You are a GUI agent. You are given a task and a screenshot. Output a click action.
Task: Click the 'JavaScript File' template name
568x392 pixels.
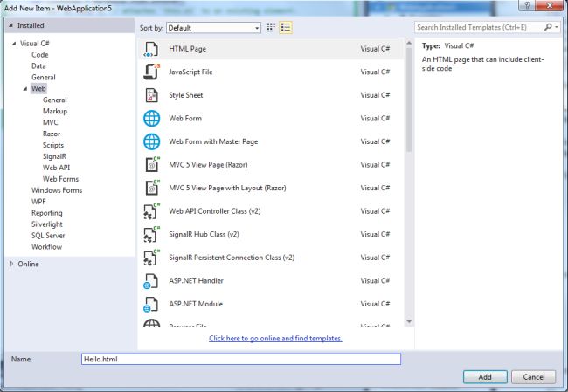(x=190, y=72)
